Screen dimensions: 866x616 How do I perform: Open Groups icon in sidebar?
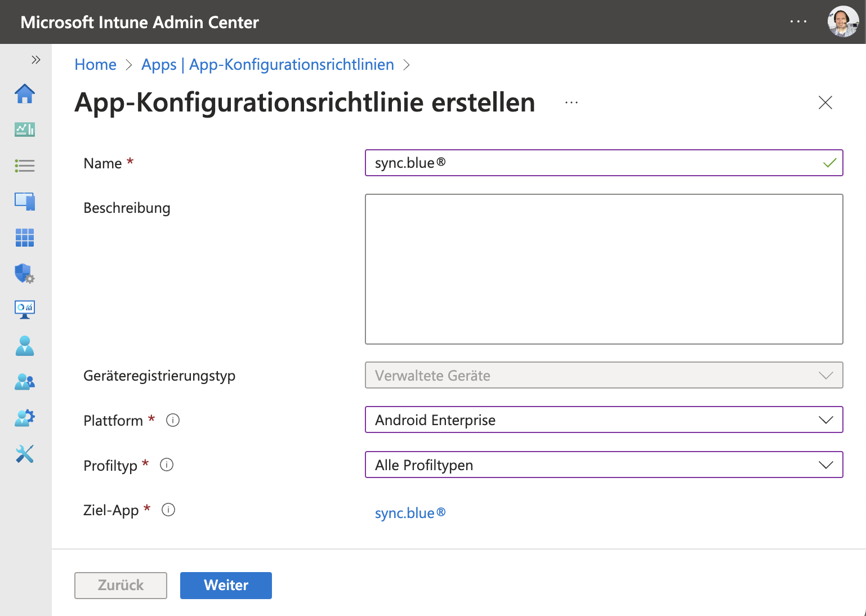point(25,382)
